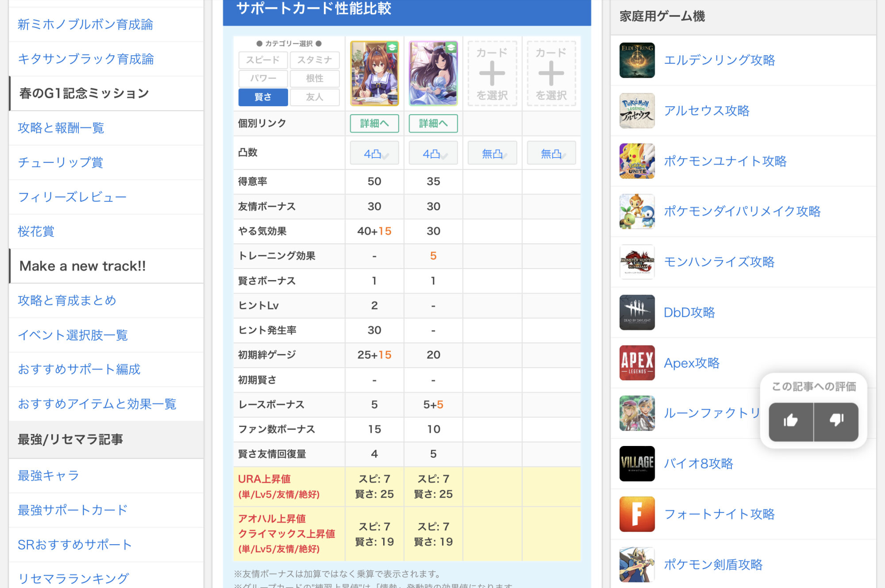Select the スタミナ category filter
Screen dimensions: 885x588
pyautogui.click(x=315, y=60)
